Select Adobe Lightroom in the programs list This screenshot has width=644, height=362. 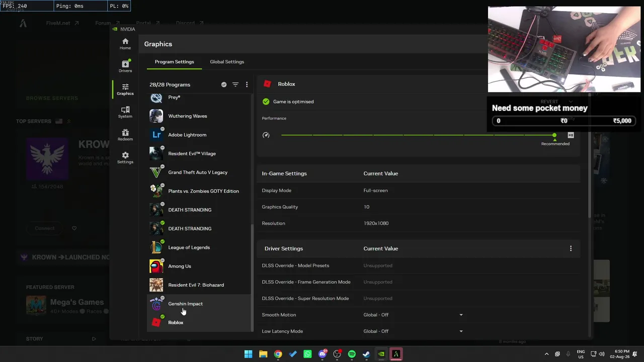coord(199,135)
